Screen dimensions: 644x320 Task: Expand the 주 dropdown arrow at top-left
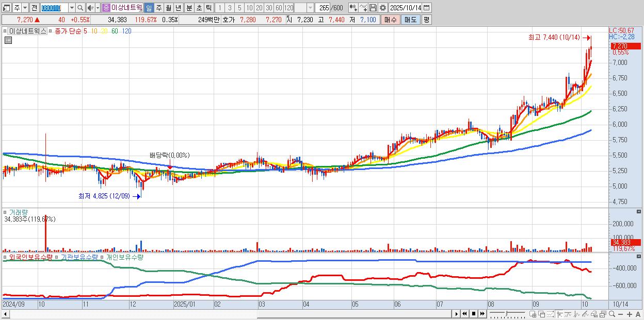[x=25, y=8]
